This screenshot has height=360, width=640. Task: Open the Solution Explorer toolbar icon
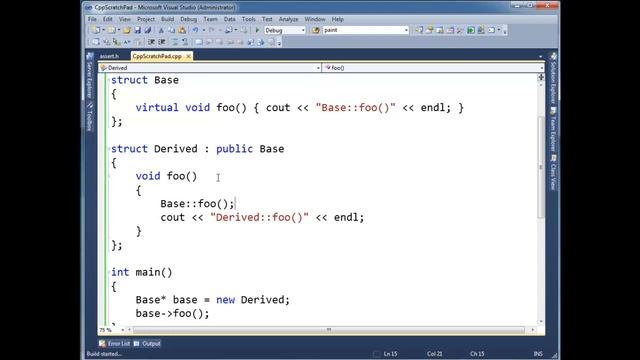(x=419, y=30)
